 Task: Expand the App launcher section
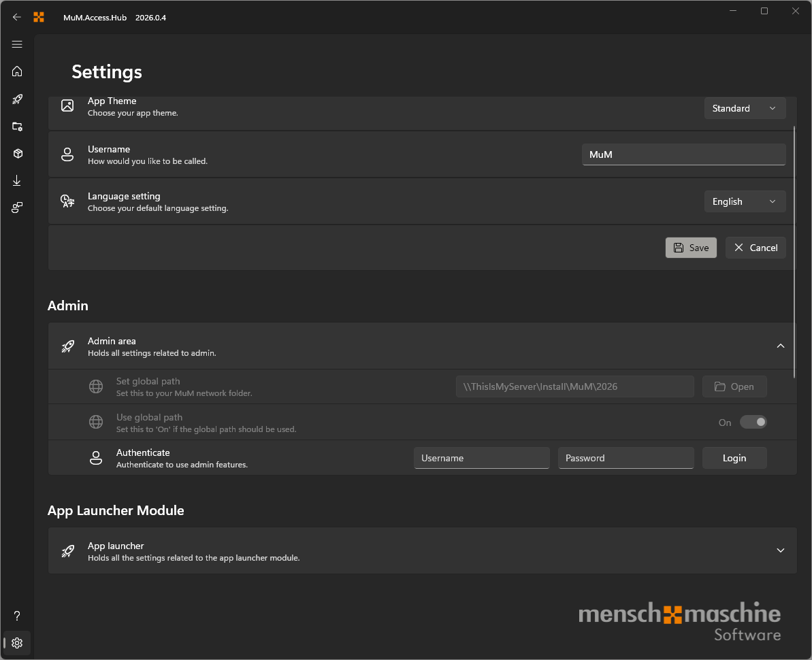click(x=781, y=550)
